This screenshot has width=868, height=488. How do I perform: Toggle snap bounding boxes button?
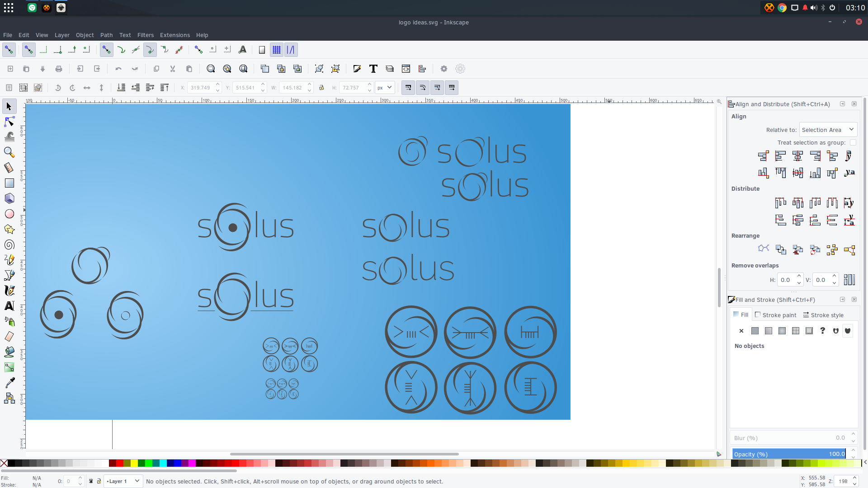point(28,50)
